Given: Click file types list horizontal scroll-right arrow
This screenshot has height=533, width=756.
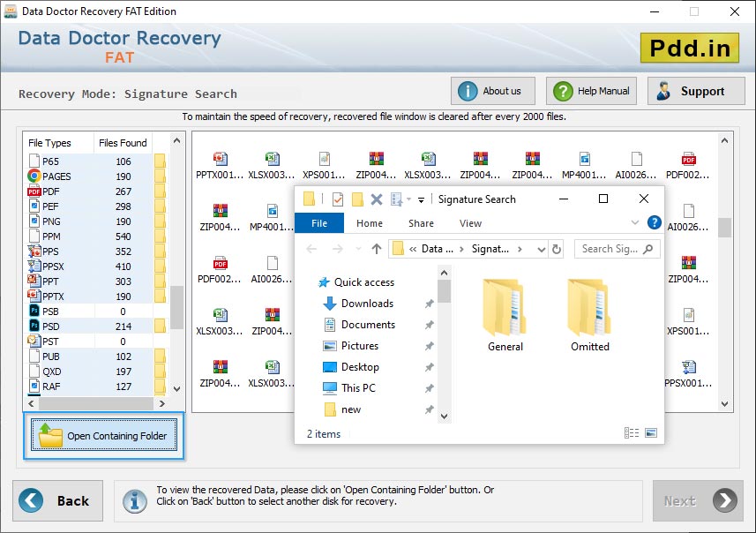Looking at the screenshot, I should pyautogui.click(x=162, y=403).
